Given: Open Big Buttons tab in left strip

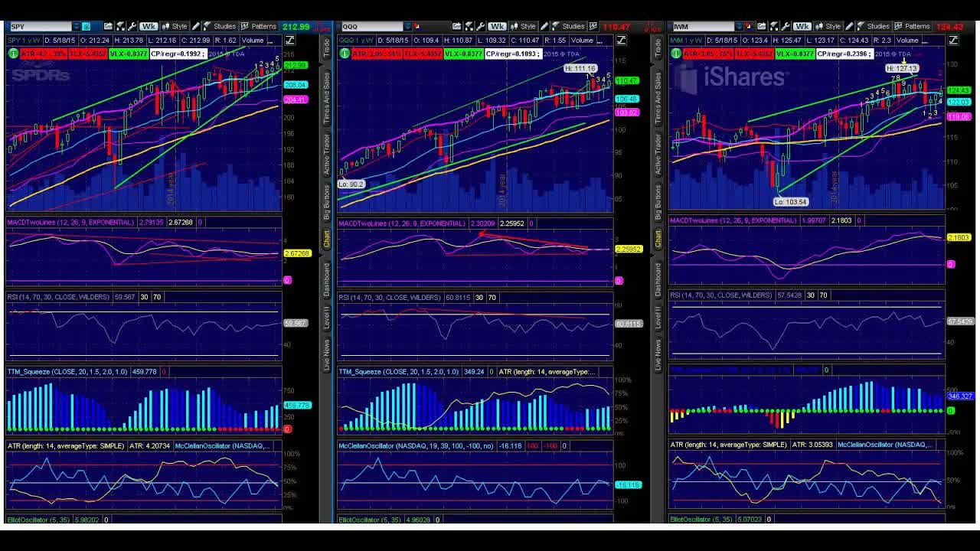Looking at the screenshot, I should pyautogui.click(x=326, y=201).
